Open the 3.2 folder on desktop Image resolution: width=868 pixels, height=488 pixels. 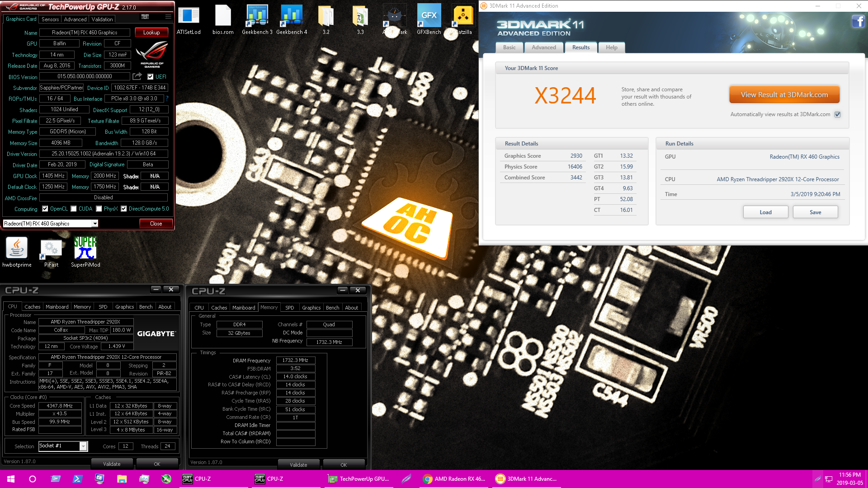[326, 19]
